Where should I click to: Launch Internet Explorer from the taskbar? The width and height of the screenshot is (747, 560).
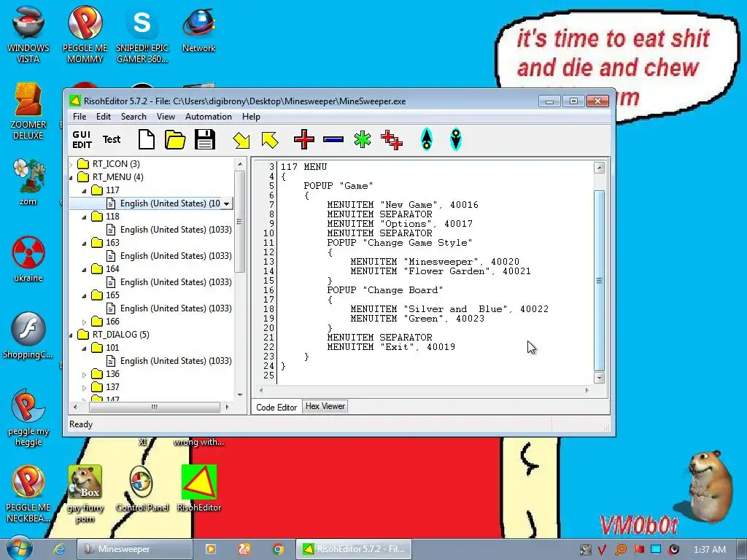coord(58,549)
